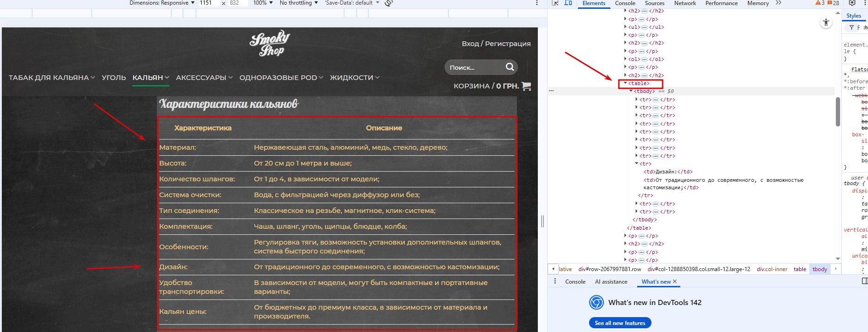The image size is (868, 332).
Task: Switch to the Performance tab
Action: 721,3
